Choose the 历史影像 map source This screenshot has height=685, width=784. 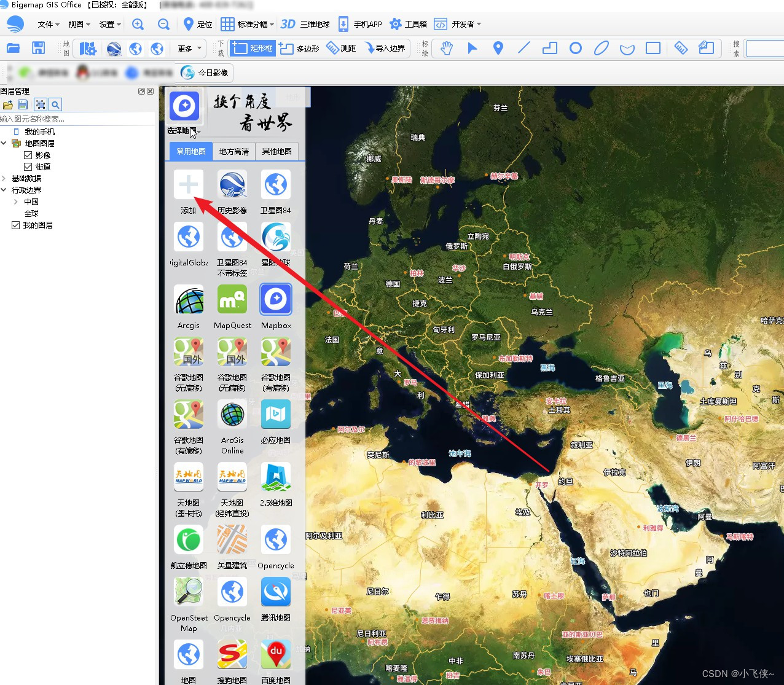[x=232, y=192]
